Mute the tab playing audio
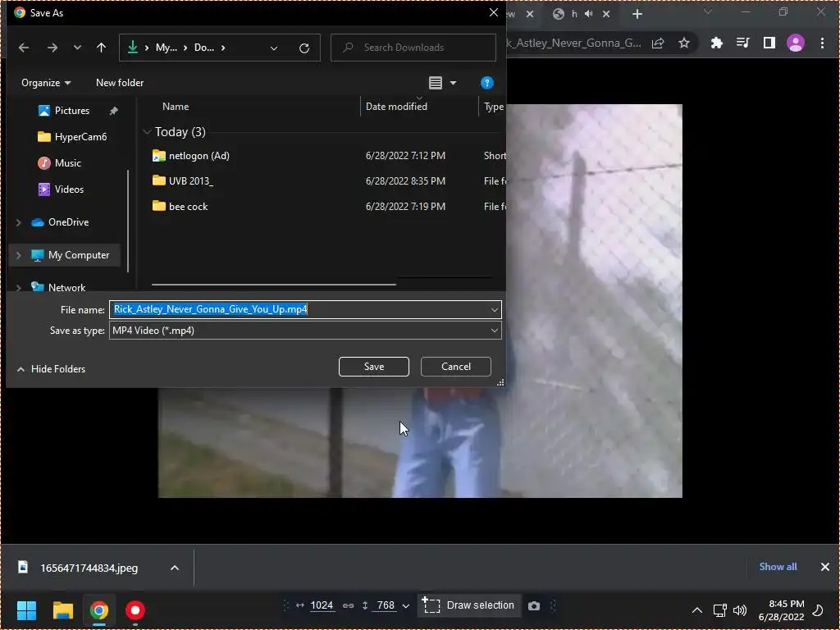Image resolution: width=840 pixels, height=630 pixels. click(589, 14)
